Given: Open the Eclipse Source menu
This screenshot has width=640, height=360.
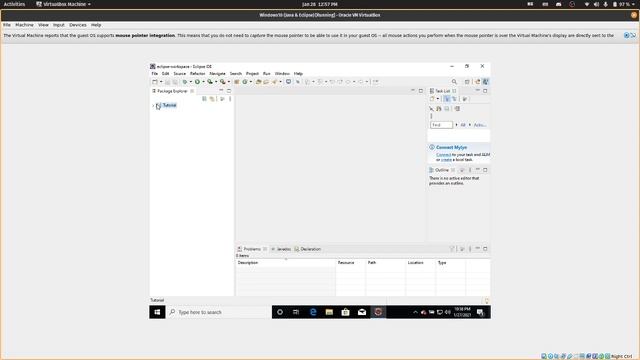Looking at the screenshot, I should 180,73.
